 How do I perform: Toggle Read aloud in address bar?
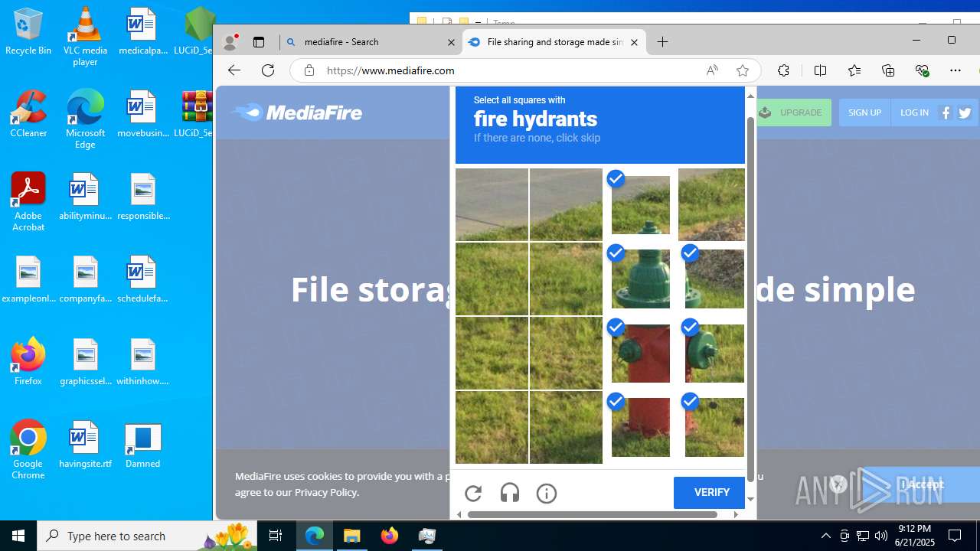tap(712, 70)
